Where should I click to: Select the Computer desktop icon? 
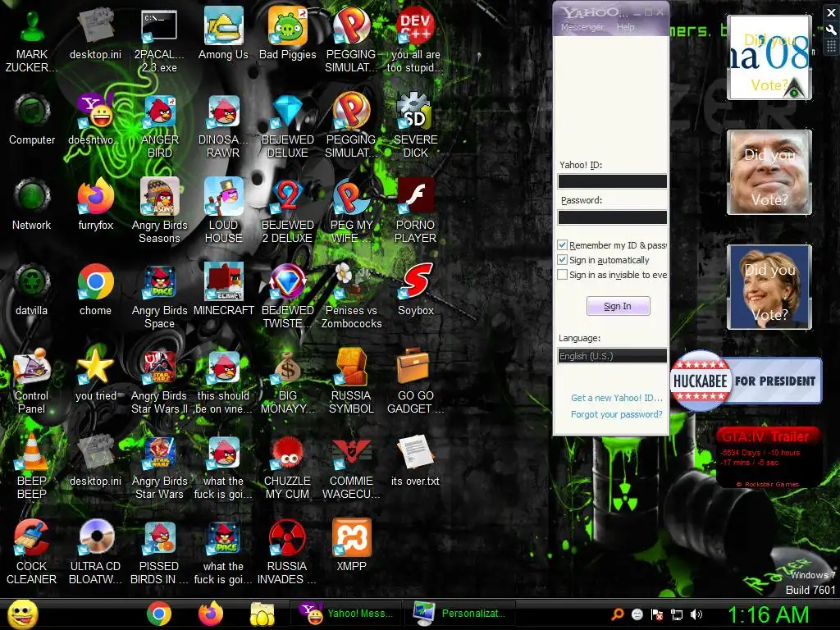click(x=32, y=119)
